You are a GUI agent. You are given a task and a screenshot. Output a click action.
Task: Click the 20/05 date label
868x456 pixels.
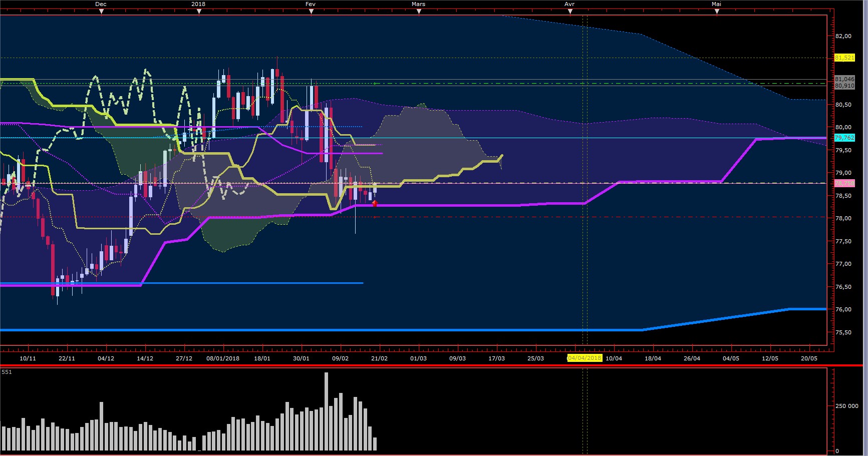point(809,358)
